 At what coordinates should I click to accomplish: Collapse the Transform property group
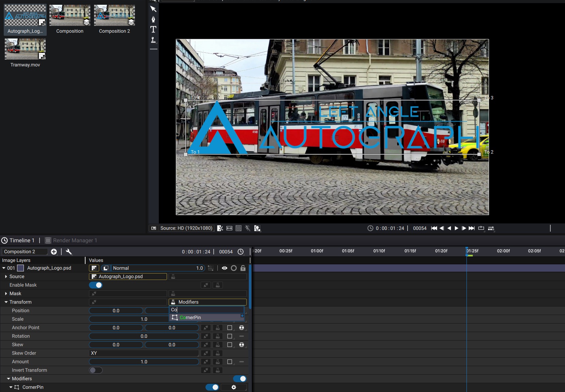(6, 302)
